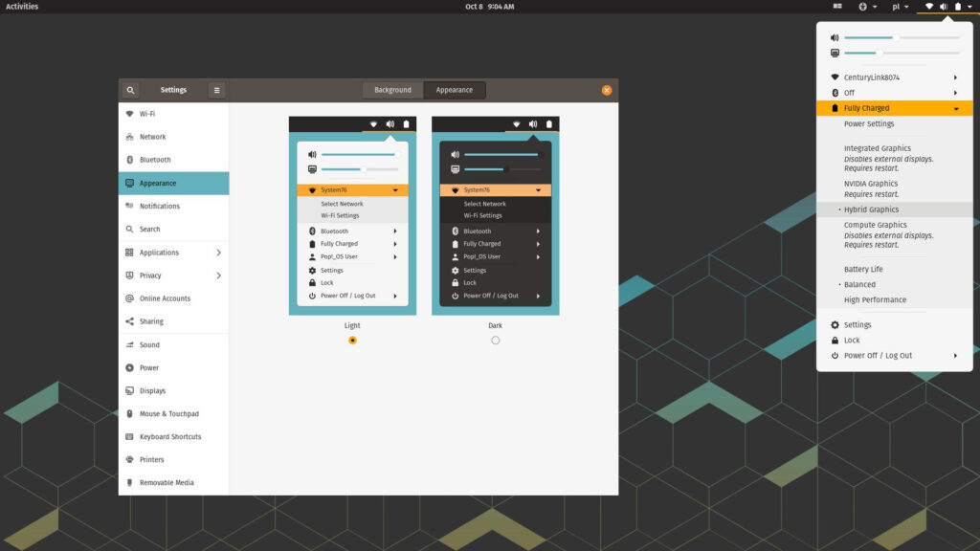
Task: Open the Displays settings panel
Action: tap(174, 391)
